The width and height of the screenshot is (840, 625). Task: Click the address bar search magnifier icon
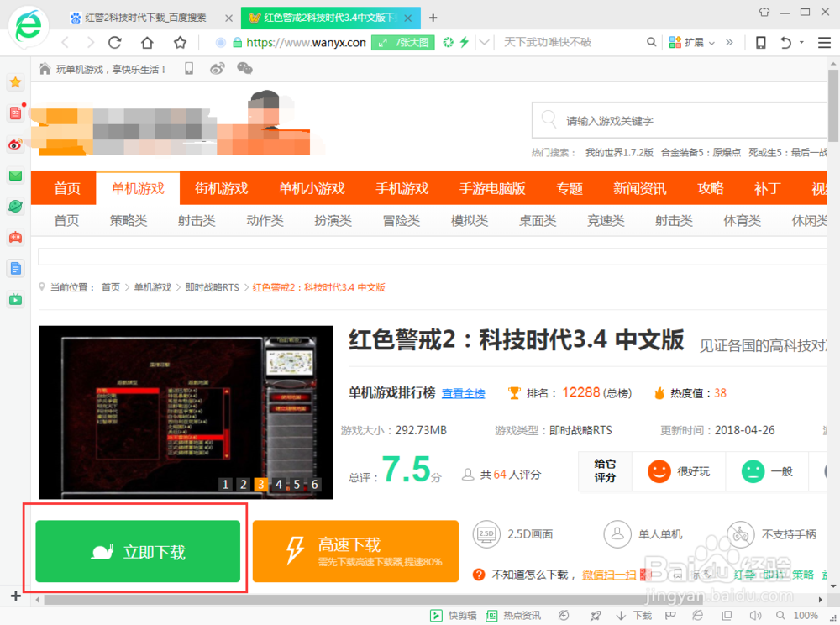pyautogui.click(x=651, y=42)
